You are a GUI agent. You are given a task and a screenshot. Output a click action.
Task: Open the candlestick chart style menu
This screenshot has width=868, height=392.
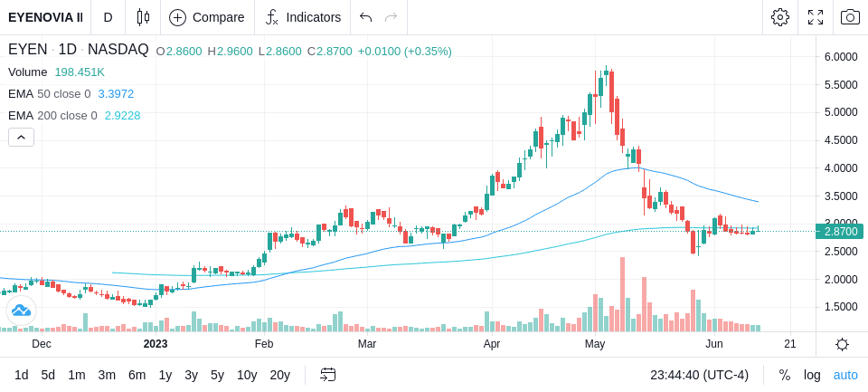[x=143, y=17]
